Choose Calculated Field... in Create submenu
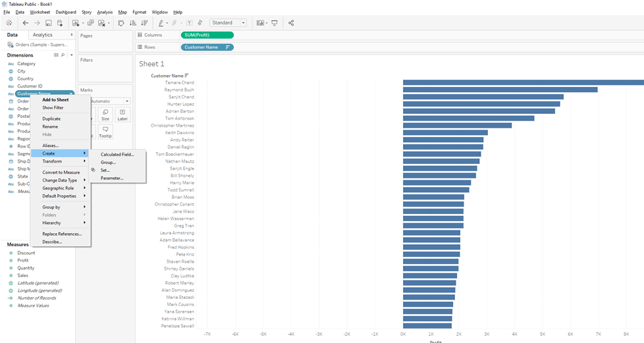 pyautogui.click(x=117, y=155)
